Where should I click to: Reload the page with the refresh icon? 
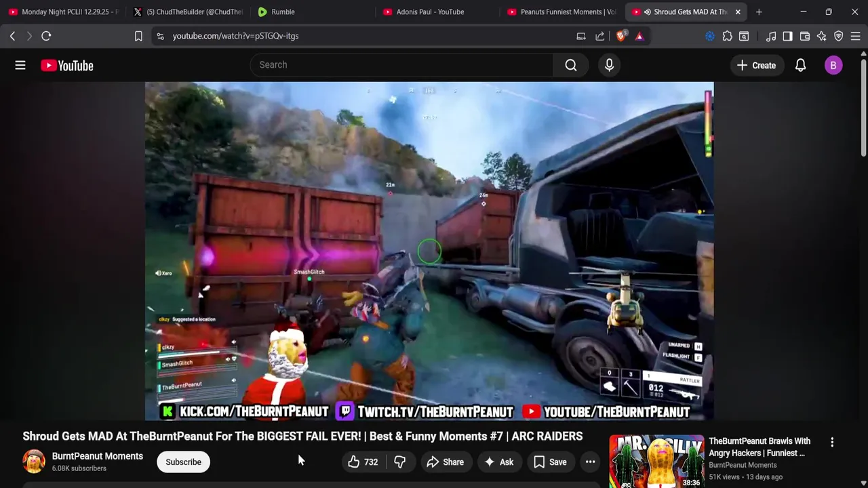pos(46,36)
